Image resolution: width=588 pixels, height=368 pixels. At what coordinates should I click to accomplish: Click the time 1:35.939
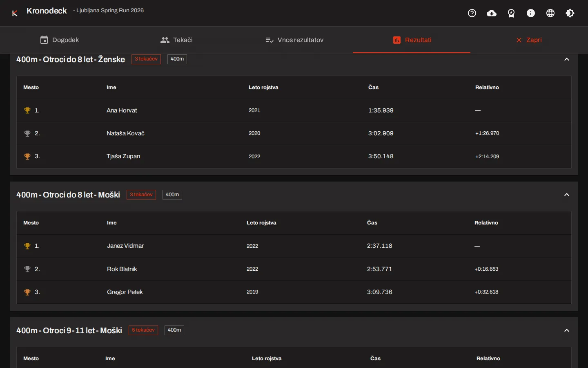click(x=381, y=110)
